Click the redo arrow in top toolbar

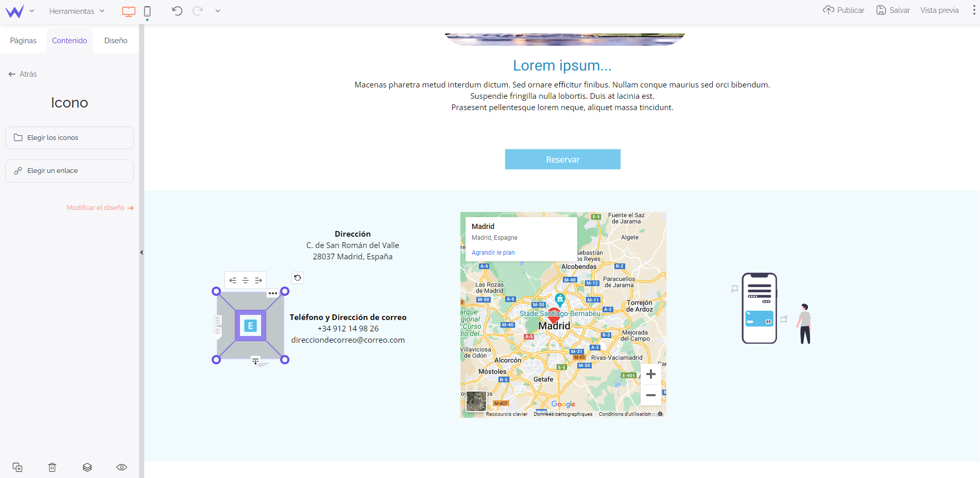[198, 11]
